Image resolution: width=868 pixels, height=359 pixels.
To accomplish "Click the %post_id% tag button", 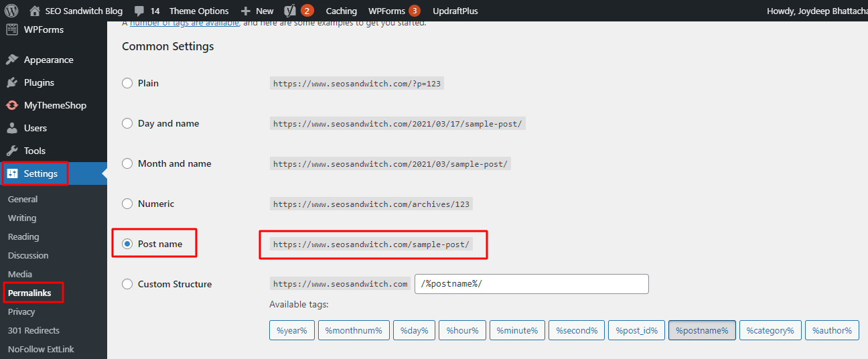I will [637, 330].
